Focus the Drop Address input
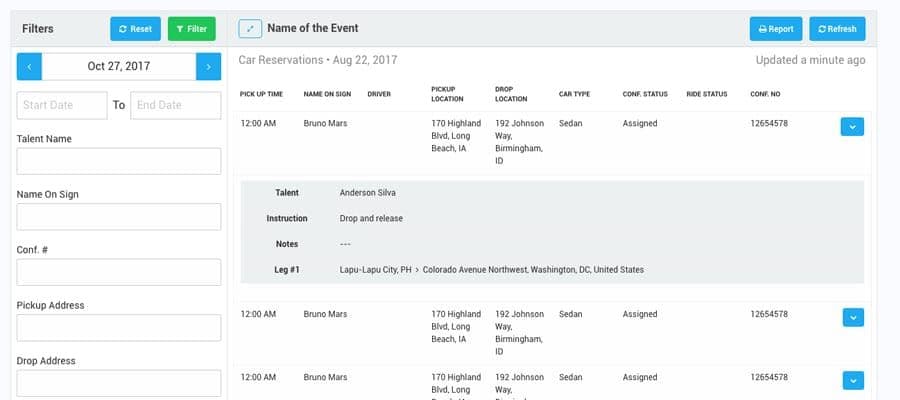Screen dimensions: 900x400 coord(119,383)
